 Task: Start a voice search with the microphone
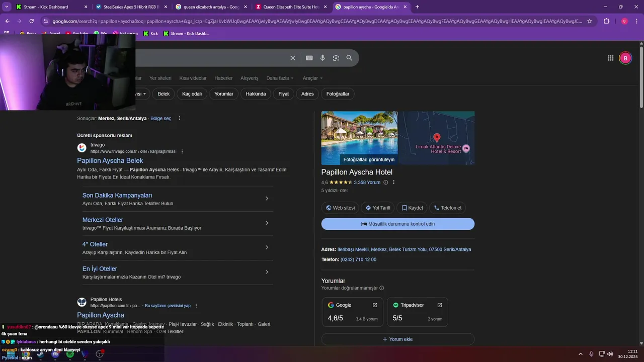pos(323,58)
